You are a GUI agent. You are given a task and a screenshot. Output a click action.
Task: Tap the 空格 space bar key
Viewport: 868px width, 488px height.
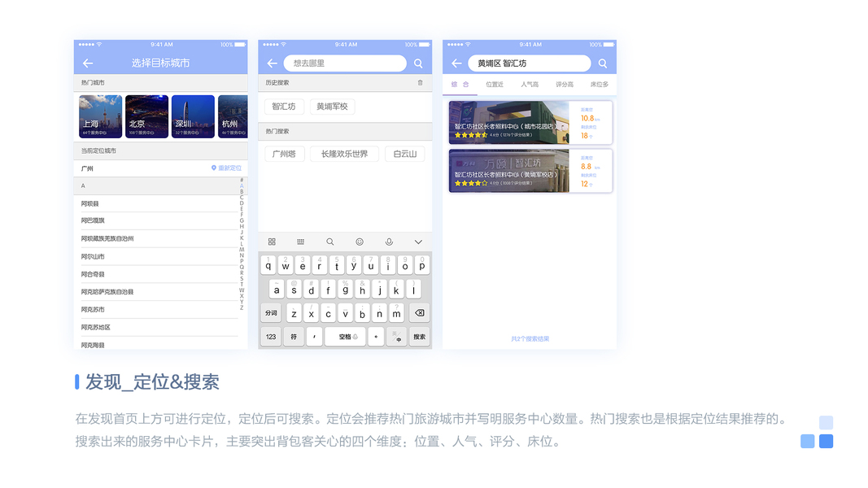point(345,337)
